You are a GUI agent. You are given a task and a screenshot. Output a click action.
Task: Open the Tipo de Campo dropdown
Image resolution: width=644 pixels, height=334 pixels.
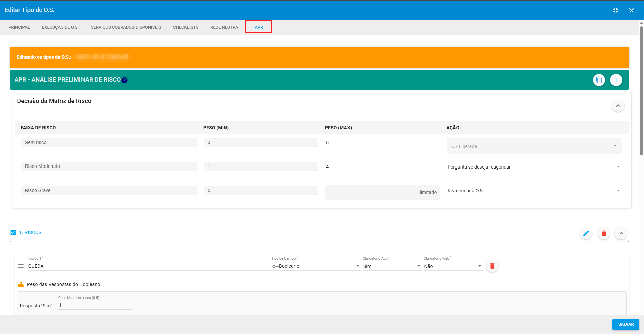[x=315, y=266]
